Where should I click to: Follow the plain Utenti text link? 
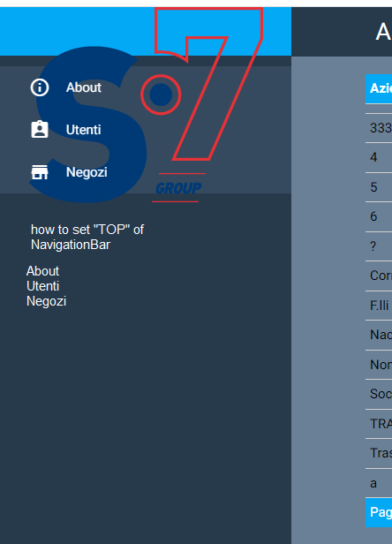(x=42, y=286)
